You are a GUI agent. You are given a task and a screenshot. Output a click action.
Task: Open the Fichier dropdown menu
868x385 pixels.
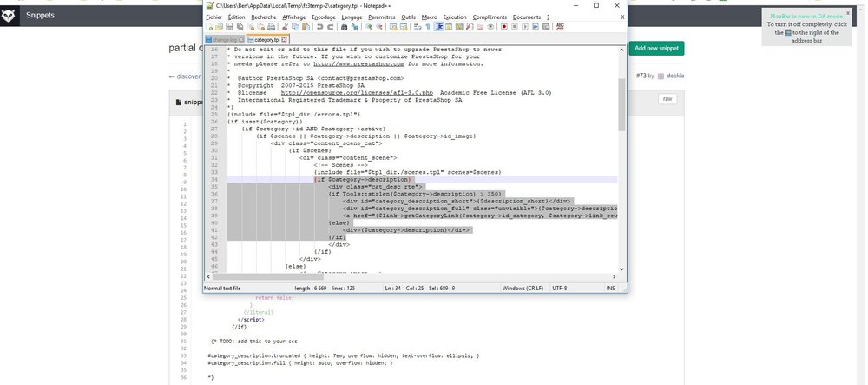(x=214, y=17)
